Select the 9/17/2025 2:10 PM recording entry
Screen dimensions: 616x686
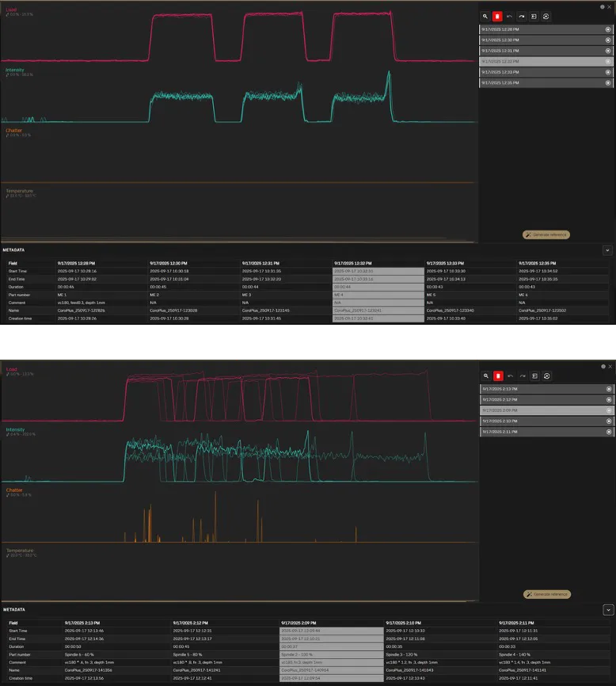point(538,421)
